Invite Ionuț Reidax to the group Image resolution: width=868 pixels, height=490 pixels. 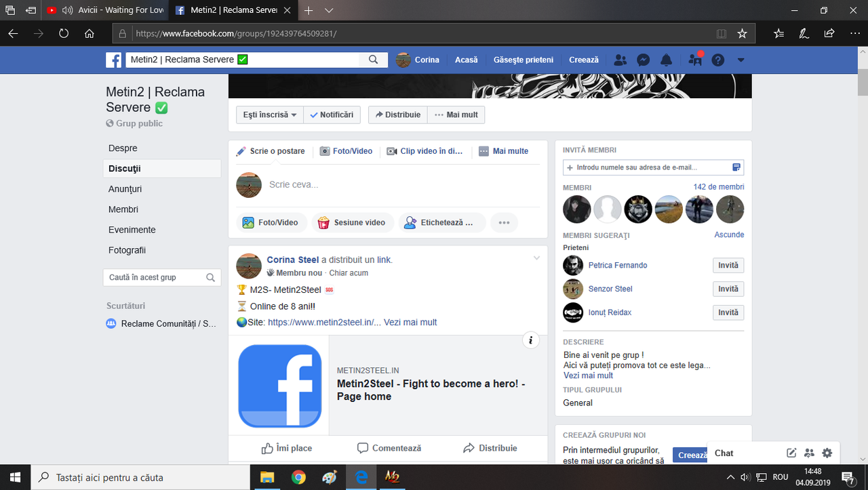pos(728,312)
